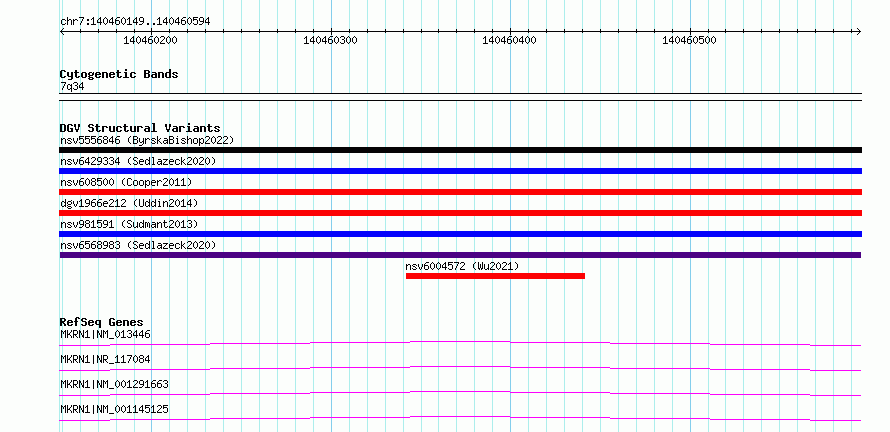
Task: Click ruler position label 140460200
Action: coord(150,40)
